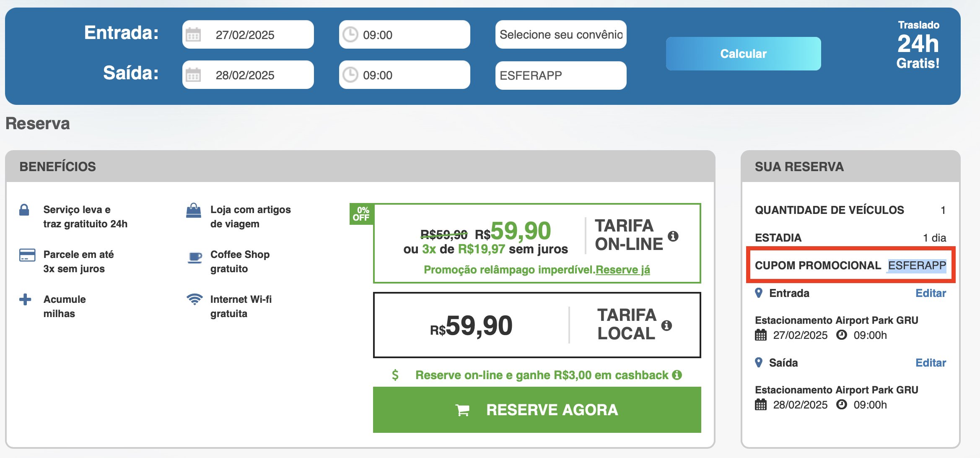The height and width of the screenshot is (458, 980).
Task: Click the clock icon for exit time
Action: pyautogui.click(x=350, y=75)
